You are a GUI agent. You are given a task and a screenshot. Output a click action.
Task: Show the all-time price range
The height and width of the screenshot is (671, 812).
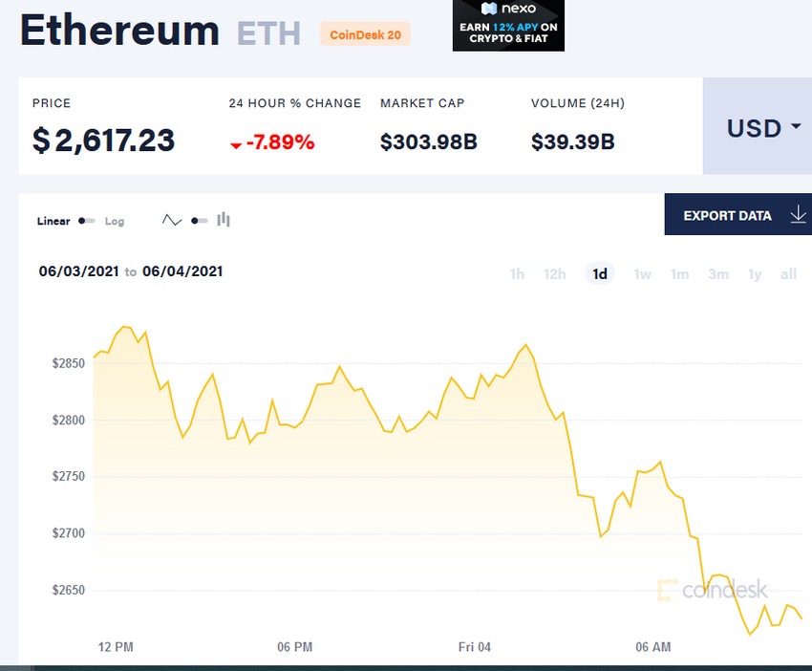788,274
